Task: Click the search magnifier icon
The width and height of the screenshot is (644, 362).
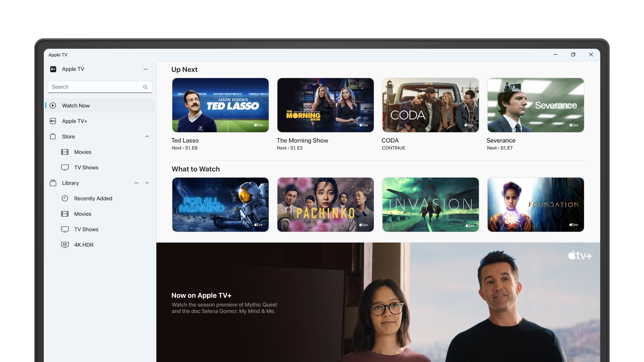Action: pos(146,87)
